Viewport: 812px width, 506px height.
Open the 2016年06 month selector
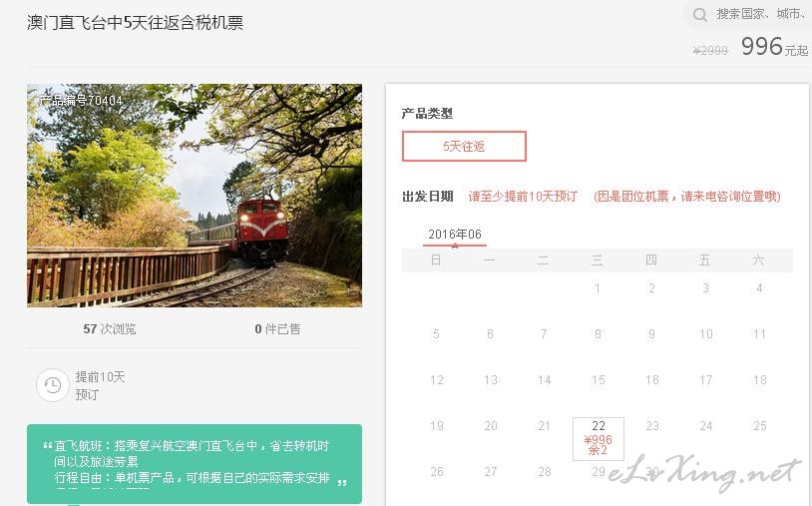coord(455,235)
